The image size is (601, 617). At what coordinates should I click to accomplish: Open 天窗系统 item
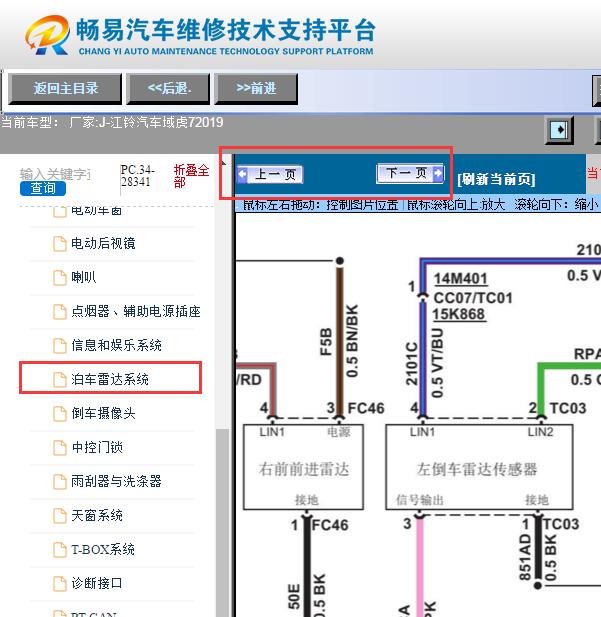pos(97,515)
